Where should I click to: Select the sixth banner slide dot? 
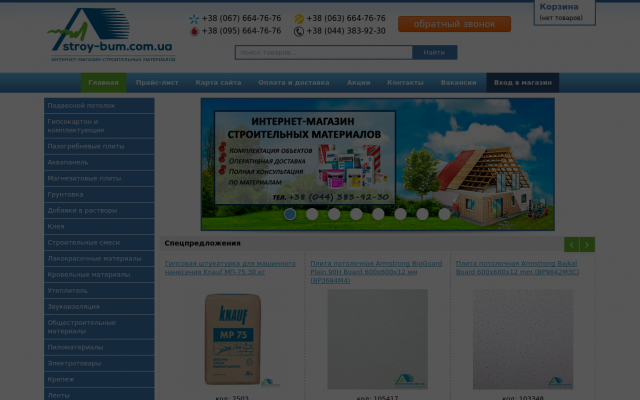400,214
